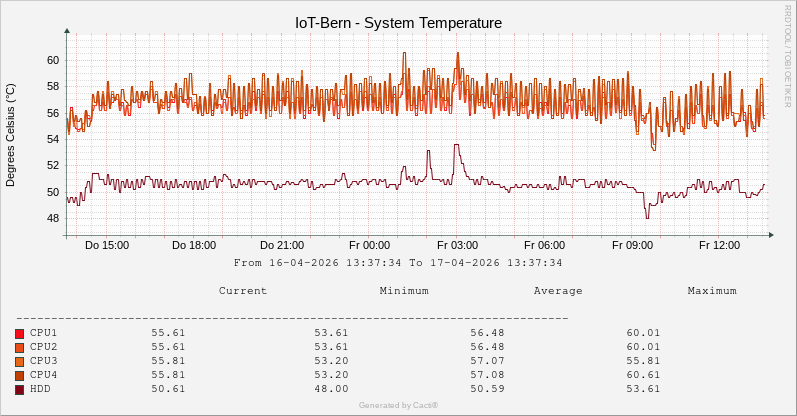
Task: Click the Minimum column header
Action: (404, 291)
